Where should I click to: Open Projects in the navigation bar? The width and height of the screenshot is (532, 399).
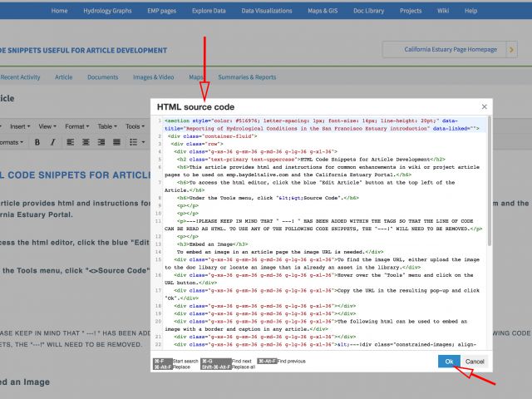point(411,11)
